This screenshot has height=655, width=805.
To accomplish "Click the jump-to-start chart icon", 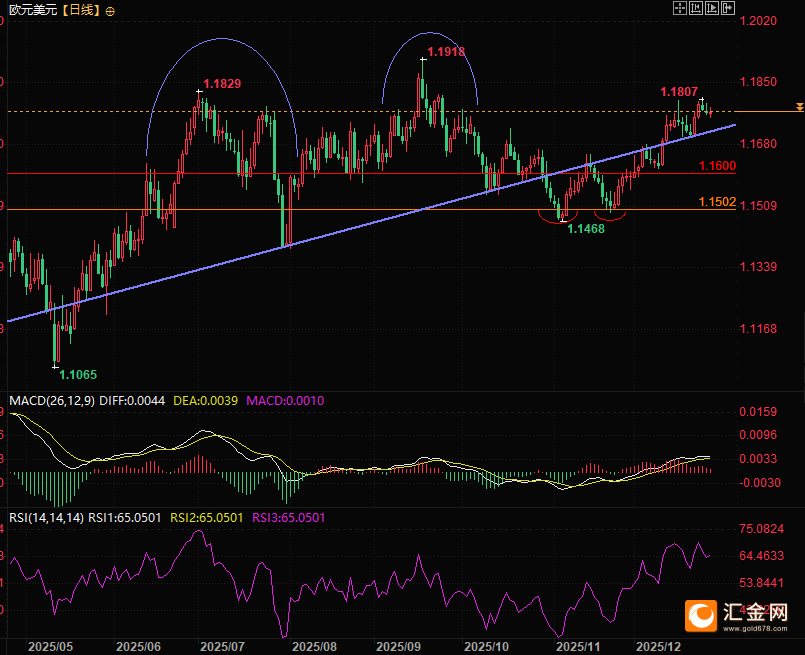I will pos(695,8).
